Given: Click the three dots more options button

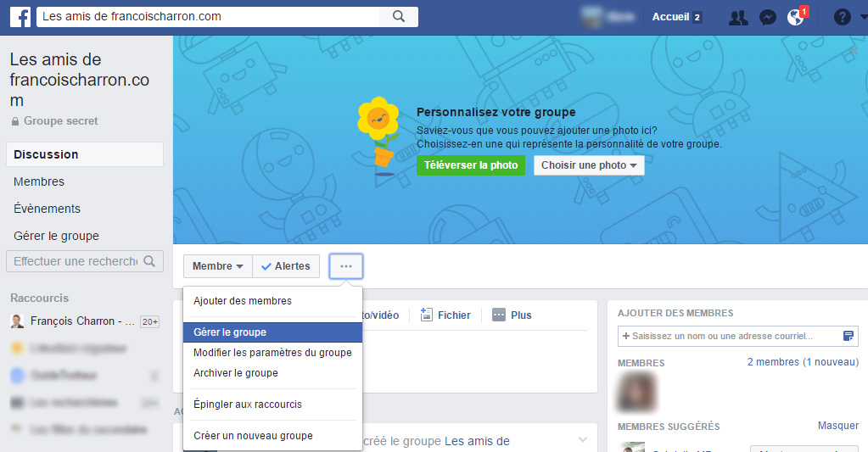Looking at the screenshot, I should point(346,266).
